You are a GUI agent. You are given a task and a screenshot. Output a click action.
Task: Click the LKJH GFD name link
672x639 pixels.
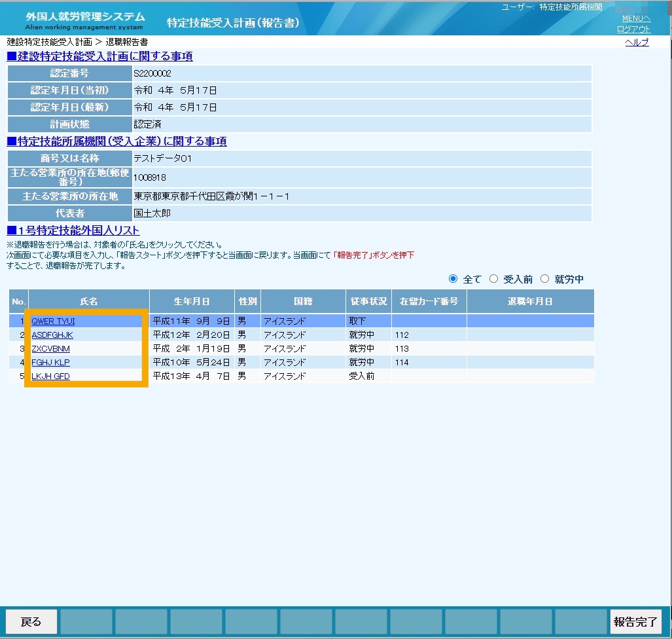click(x=50, y=376)
